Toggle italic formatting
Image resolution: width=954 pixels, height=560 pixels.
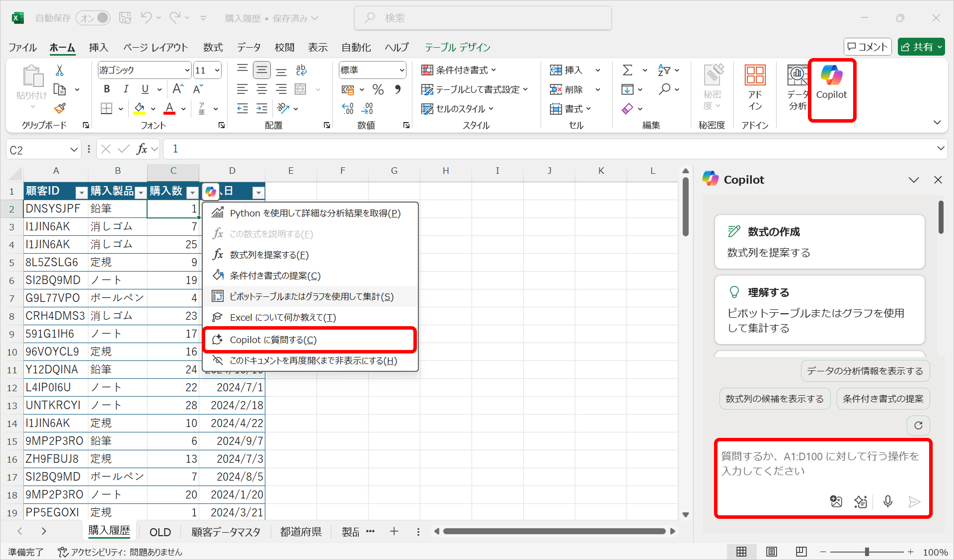(126, 89)
